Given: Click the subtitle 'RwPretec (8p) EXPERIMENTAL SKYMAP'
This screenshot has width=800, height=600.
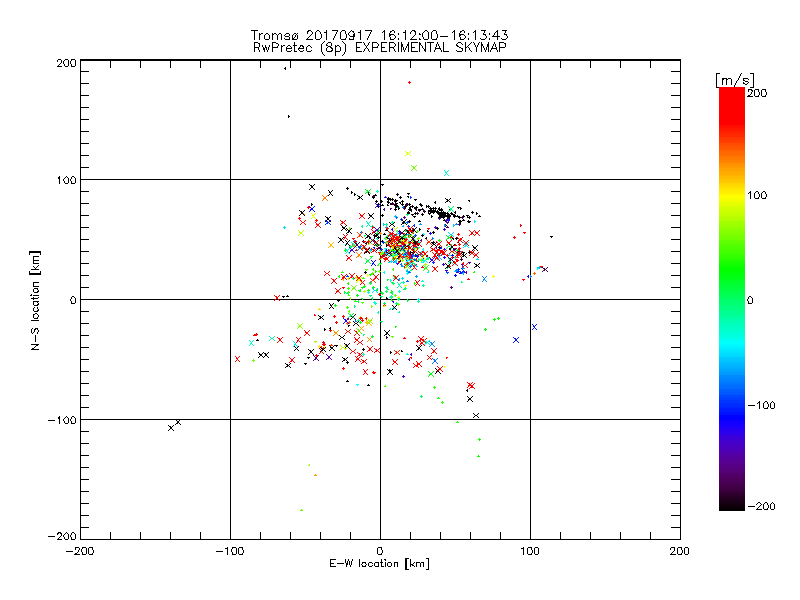Looking at the screenshot, I should coord(380,48).
